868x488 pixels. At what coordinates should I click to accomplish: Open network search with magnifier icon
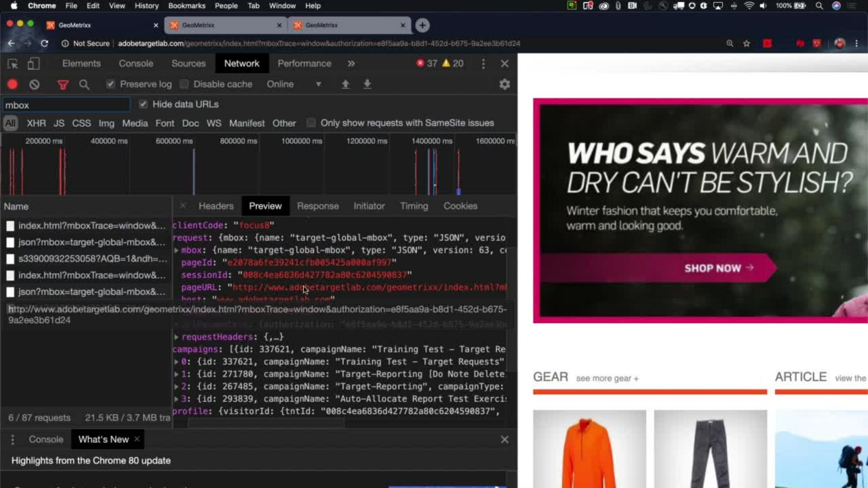point(84,84)
